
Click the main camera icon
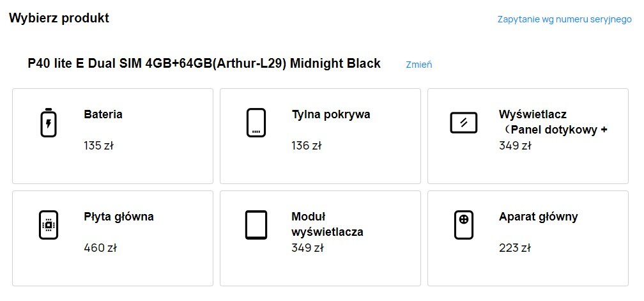(463, 225)
